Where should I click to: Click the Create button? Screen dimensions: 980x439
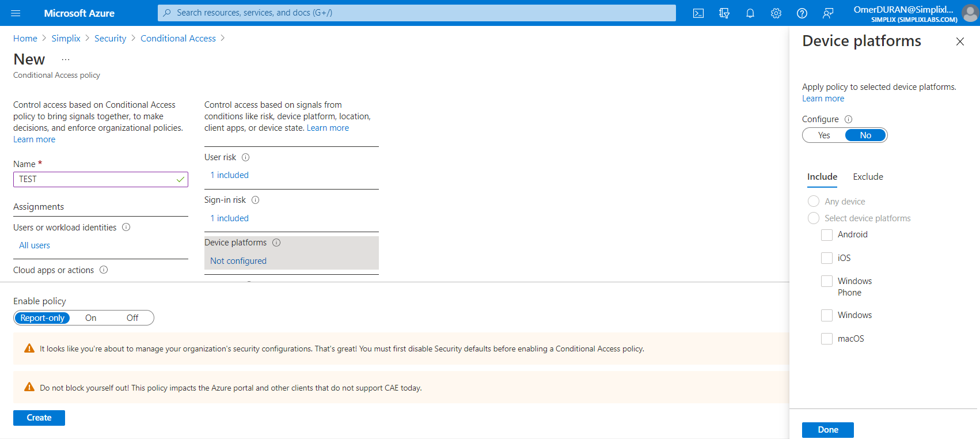(x=39, y=418)
